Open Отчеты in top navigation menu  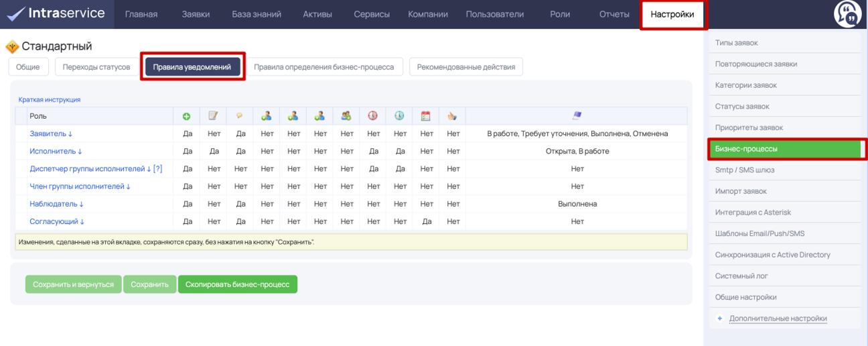(613, 15)
